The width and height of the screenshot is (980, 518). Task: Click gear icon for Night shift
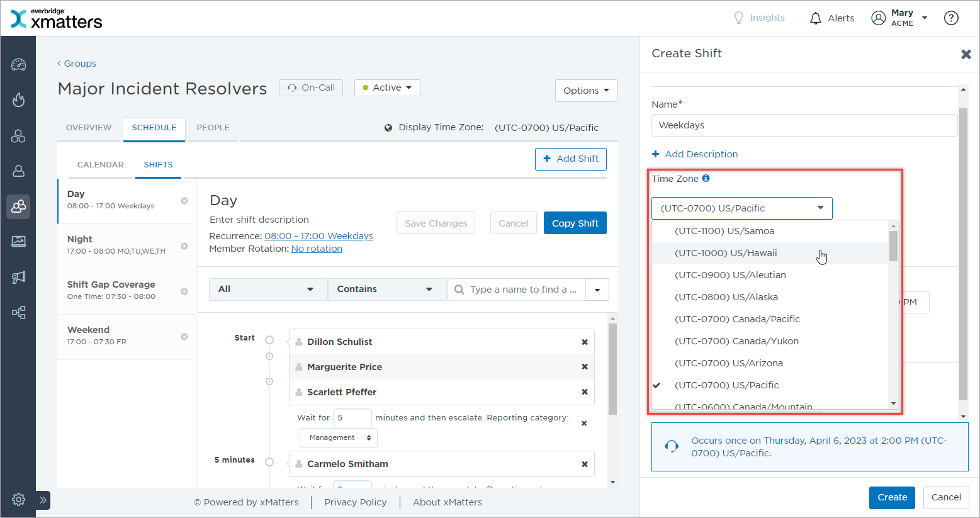coord(184,246)
